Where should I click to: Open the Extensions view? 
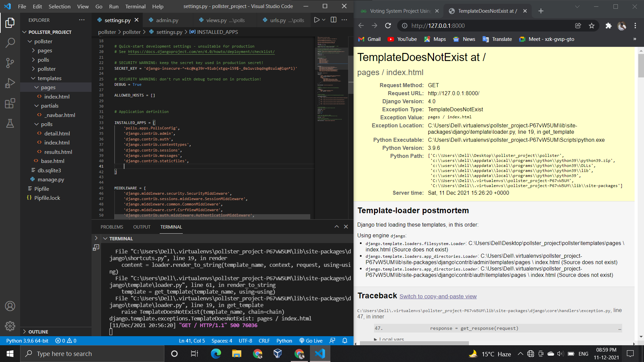point(10,103)
